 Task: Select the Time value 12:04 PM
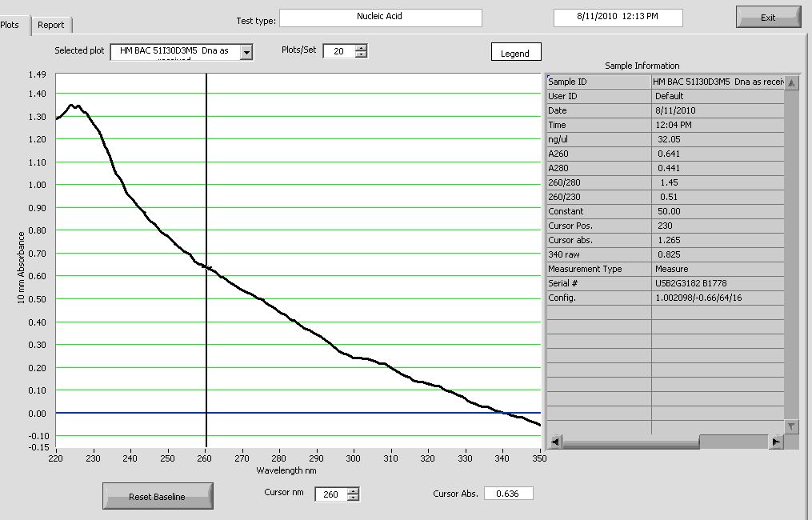pos(718,125)
